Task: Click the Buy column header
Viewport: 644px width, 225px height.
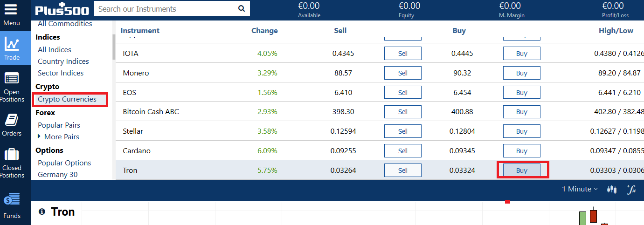Action: tap(459, 31)
